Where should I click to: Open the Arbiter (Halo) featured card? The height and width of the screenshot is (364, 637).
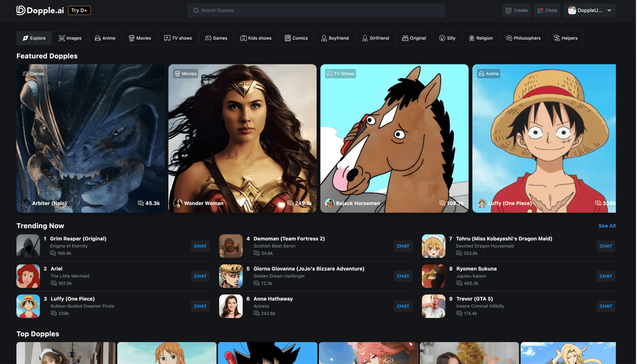91,138
